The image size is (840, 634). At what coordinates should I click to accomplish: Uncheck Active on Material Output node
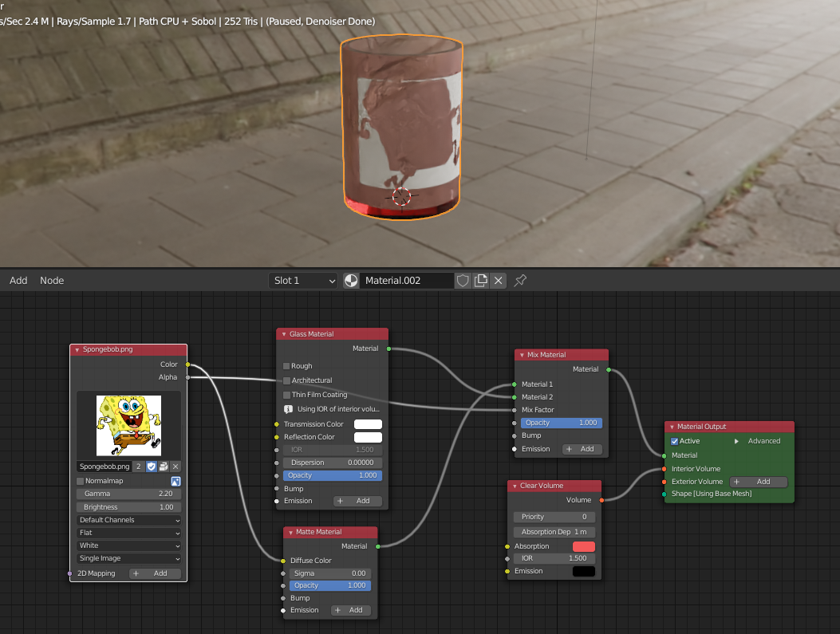pyautogui.click(x=675, y=441)
